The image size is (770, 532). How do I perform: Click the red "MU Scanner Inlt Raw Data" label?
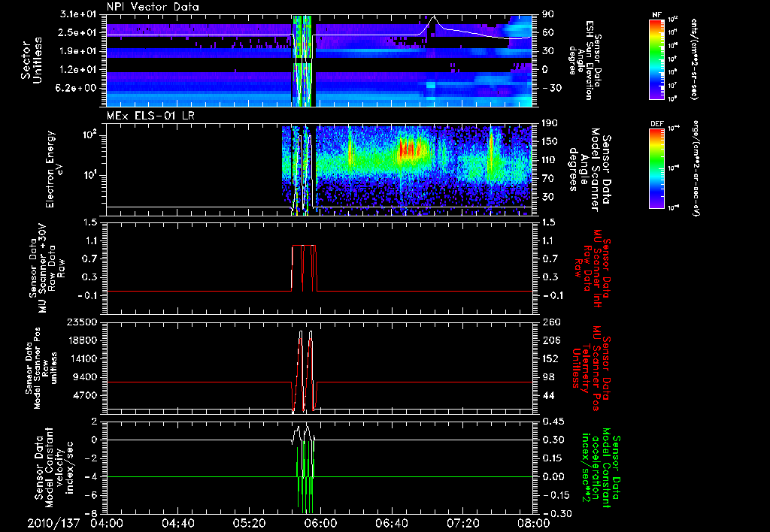pos(591,268)
